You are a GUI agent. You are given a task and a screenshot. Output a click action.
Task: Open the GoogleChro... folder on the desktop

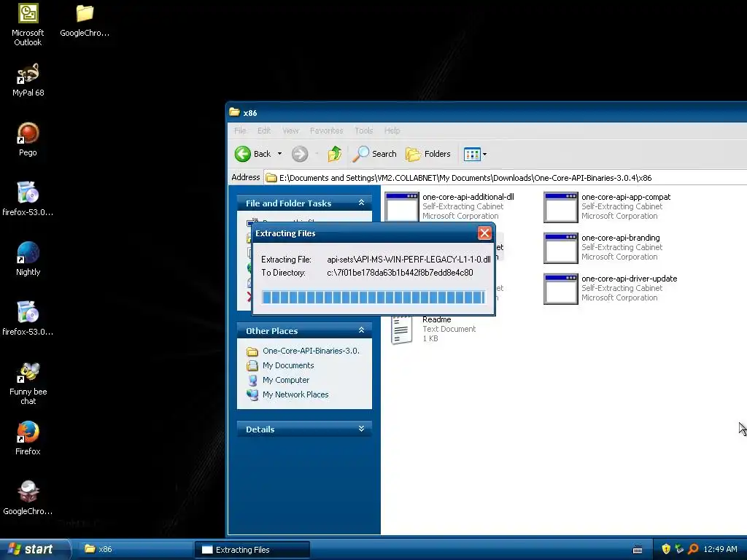[85, 20]
